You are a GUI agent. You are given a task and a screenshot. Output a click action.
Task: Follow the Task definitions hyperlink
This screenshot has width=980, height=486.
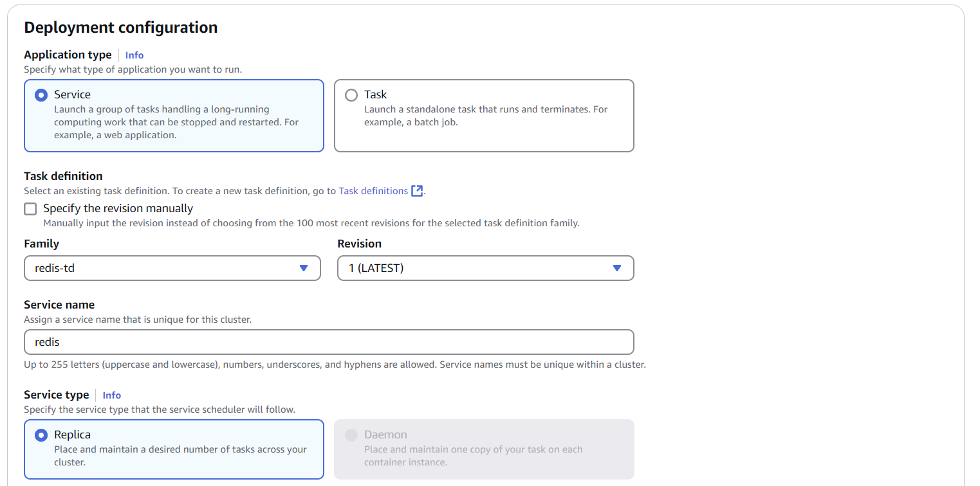tap(373, 191)
